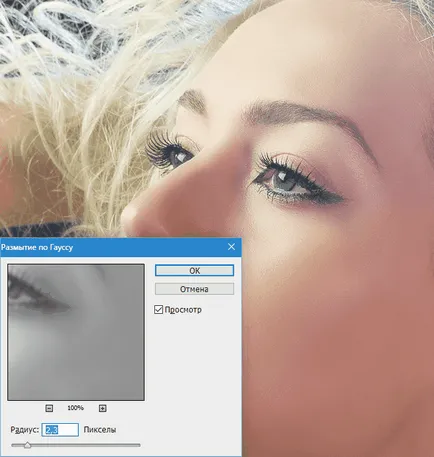Zoom in the blur preview with plus icon

click(x=103, y=408)
